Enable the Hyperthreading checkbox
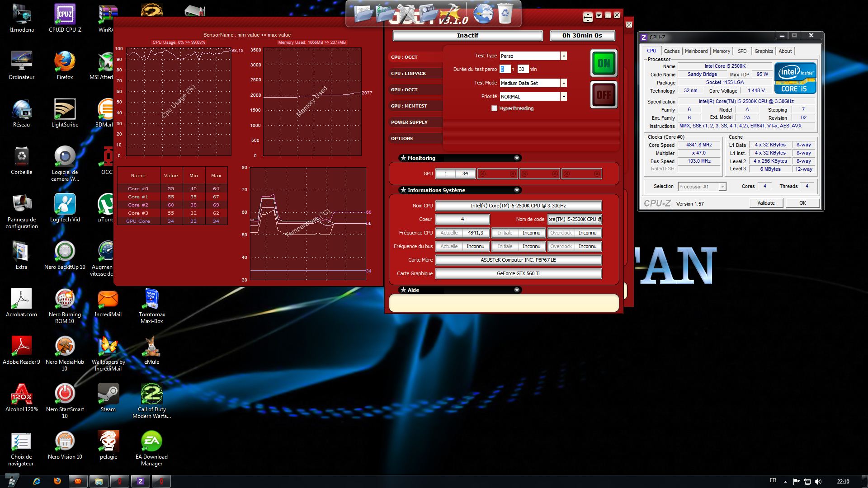 coord(495,108)
